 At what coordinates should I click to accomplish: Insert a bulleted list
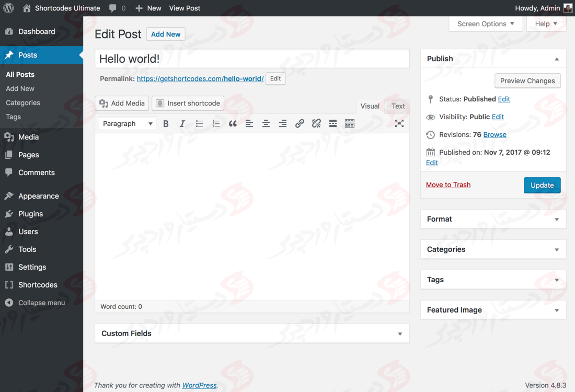coord(199,124)
